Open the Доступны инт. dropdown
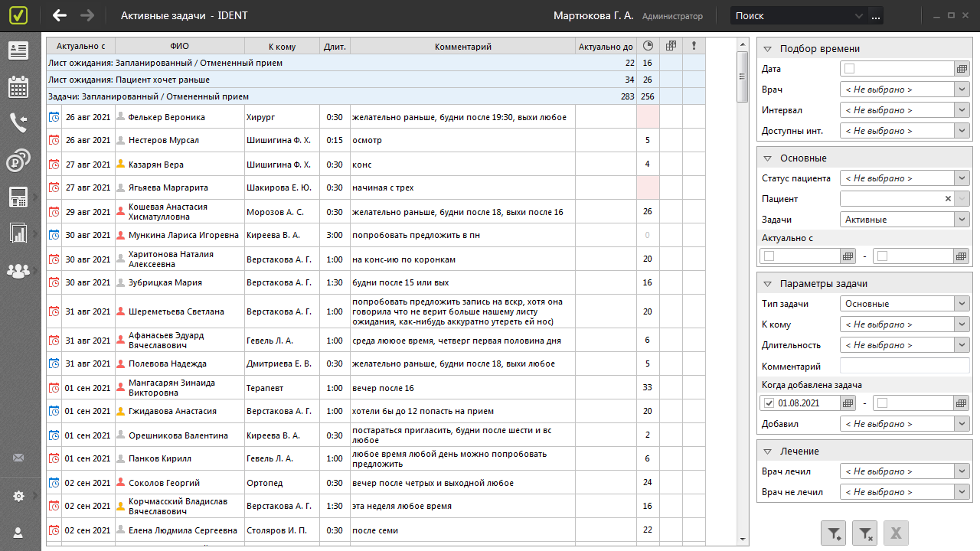980x551 pixels. click(905, 131)
